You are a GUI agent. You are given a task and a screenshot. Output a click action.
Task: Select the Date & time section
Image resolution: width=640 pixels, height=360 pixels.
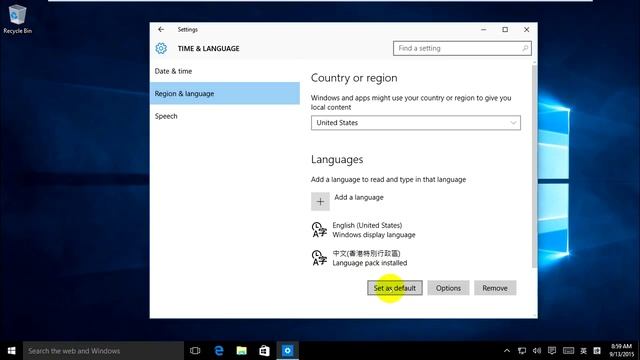225,71
